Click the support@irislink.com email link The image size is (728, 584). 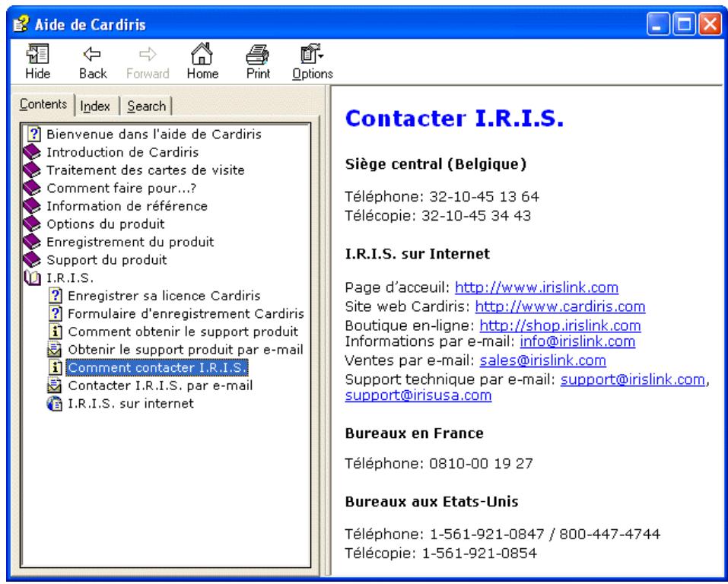[632, 379]
